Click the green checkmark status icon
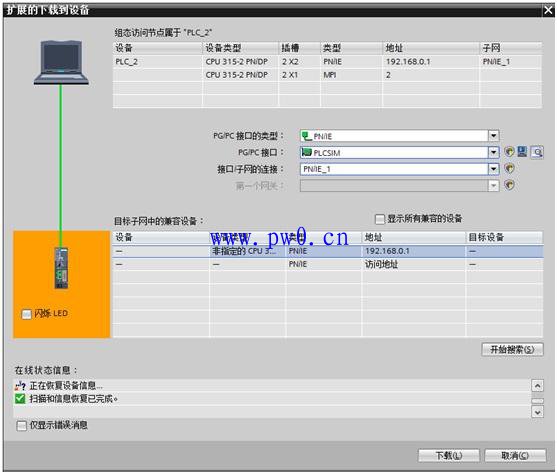 tap(20, 398)
